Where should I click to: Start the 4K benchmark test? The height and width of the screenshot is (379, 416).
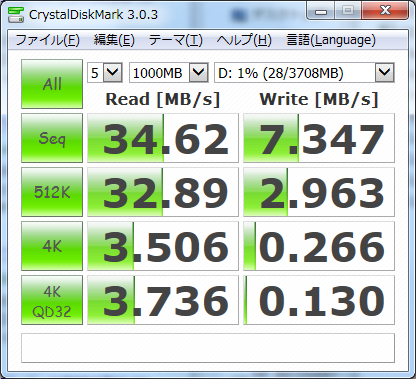52,246
